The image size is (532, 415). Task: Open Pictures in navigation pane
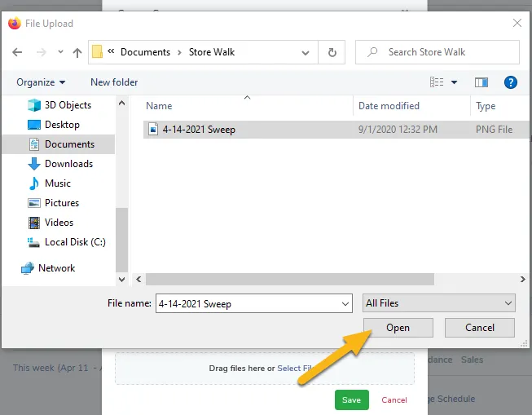pos(53,203)
